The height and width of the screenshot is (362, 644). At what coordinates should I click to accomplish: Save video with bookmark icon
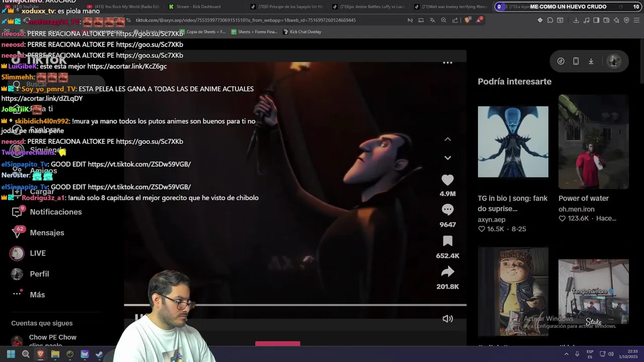447,241
